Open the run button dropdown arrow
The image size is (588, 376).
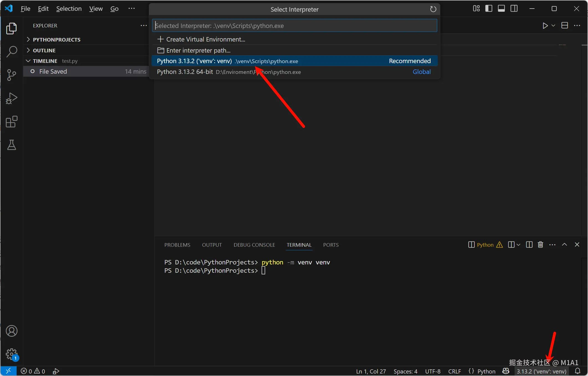point(553,25)
